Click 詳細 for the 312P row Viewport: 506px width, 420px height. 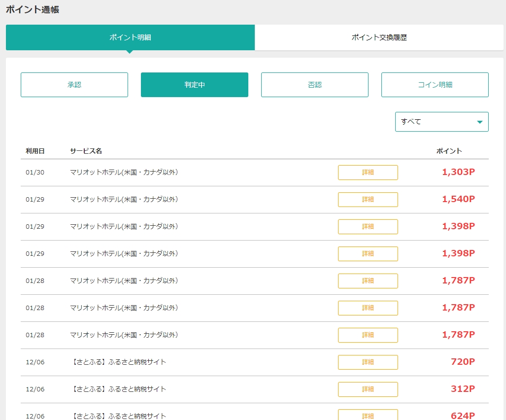[x=368, y=389]
